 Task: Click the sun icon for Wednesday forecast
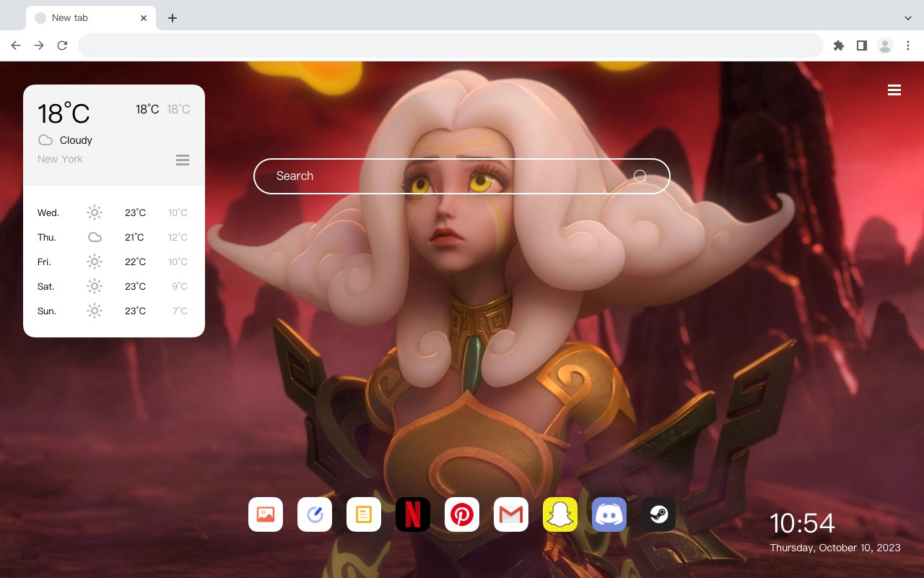(95, 212)
